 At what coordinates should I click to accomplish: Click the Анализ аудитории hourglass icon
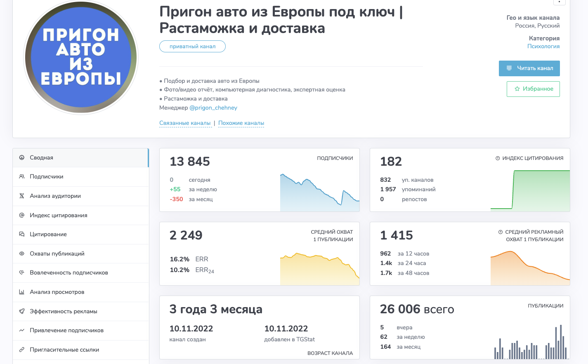tap(21, 196)
